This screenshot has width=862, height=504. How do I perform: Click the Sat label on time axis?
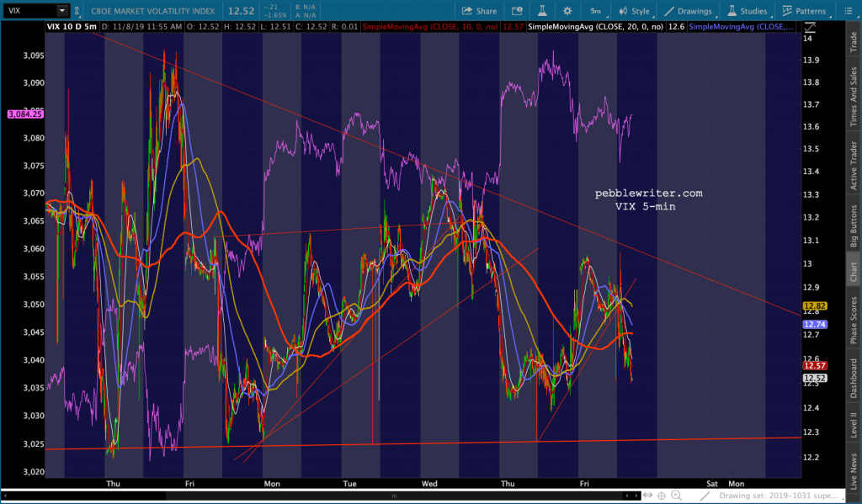[712, 484]
